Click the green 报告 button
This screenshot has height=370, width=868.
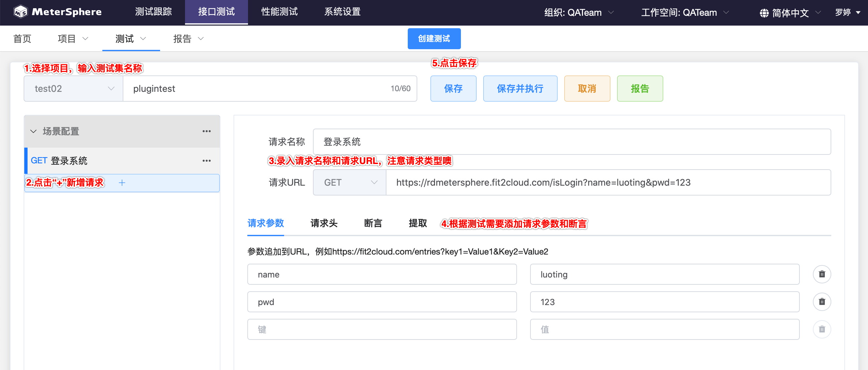coord(640,89)
